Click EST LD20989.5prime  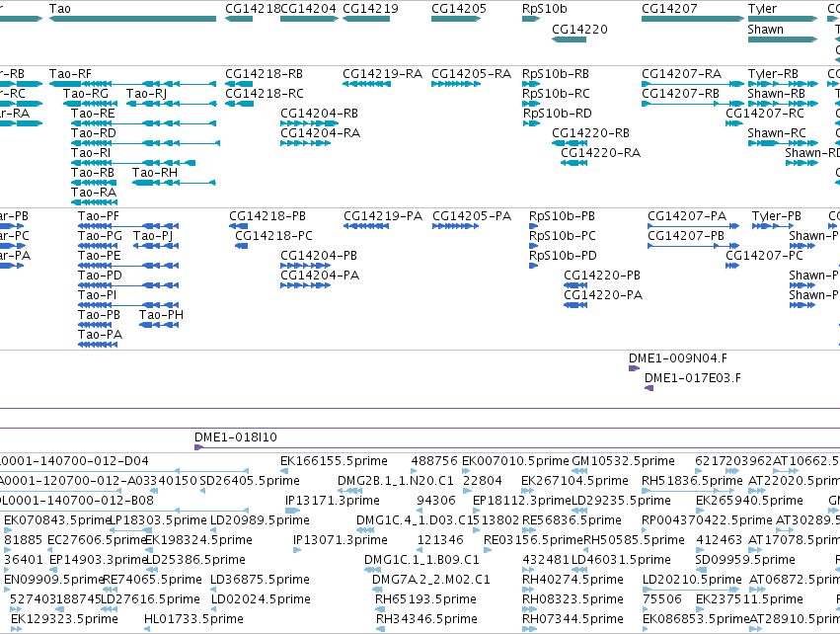tap(213, 530)
